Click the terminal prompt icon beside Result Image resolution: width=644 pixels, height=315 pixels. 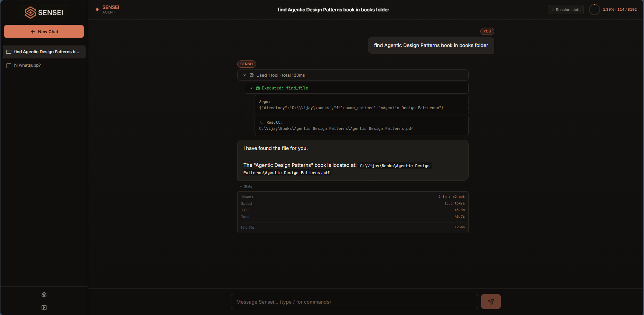point(261,122)
